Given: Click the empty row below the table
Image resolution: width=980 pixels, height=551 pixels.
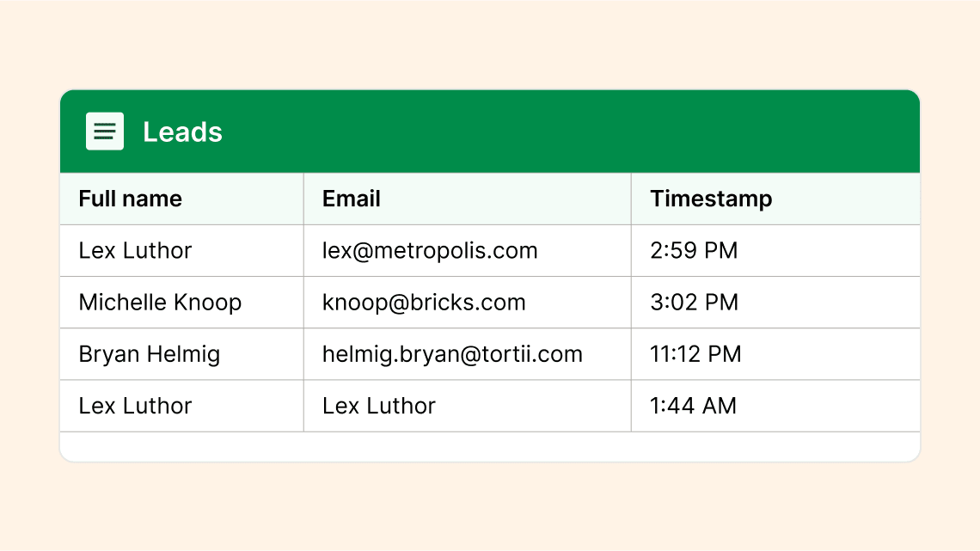Looking at the screenshot, I should pyautogui.click(x=490, y=447).
